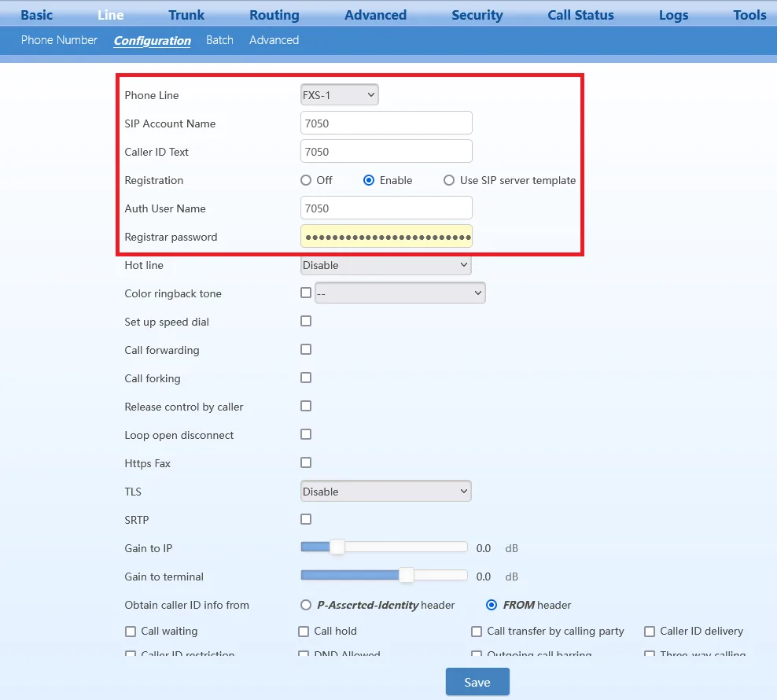Select Registration Enable radio button
777x700 pixels.
click(x=369, y=180)
